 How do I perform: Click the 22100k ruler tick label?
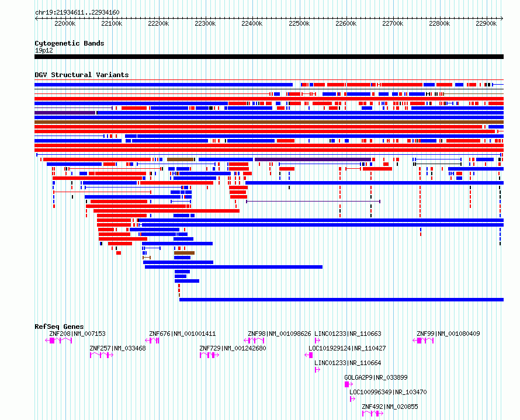point(112,23)
